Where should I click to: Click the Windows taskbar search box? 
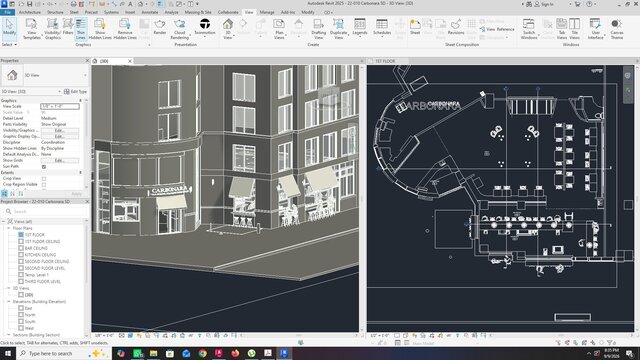(64, 353)
